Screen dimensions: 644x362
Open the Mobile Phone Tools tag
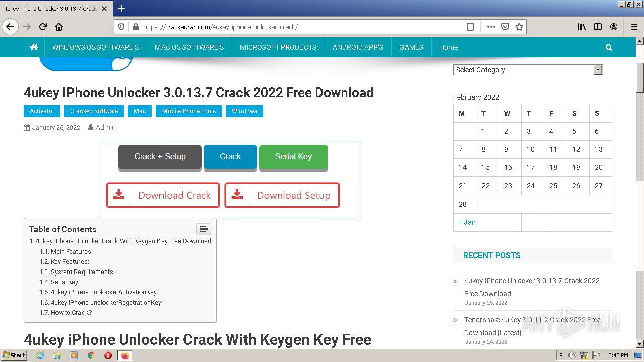(189, 111)
